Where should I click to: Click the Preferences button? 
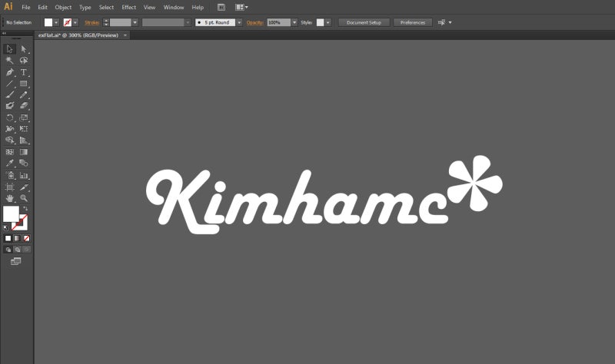tap(413, 22)
